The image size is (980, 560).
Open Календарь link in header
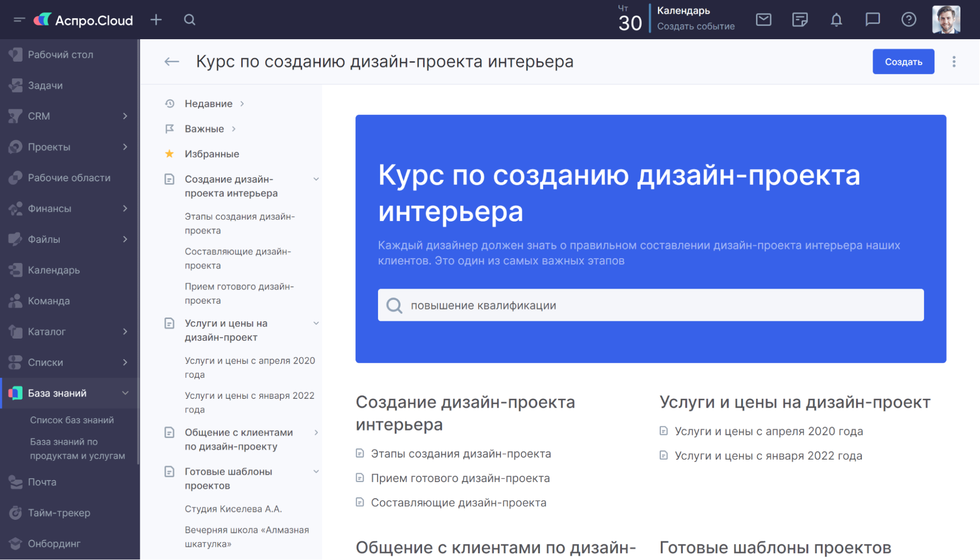pos(683,10)
